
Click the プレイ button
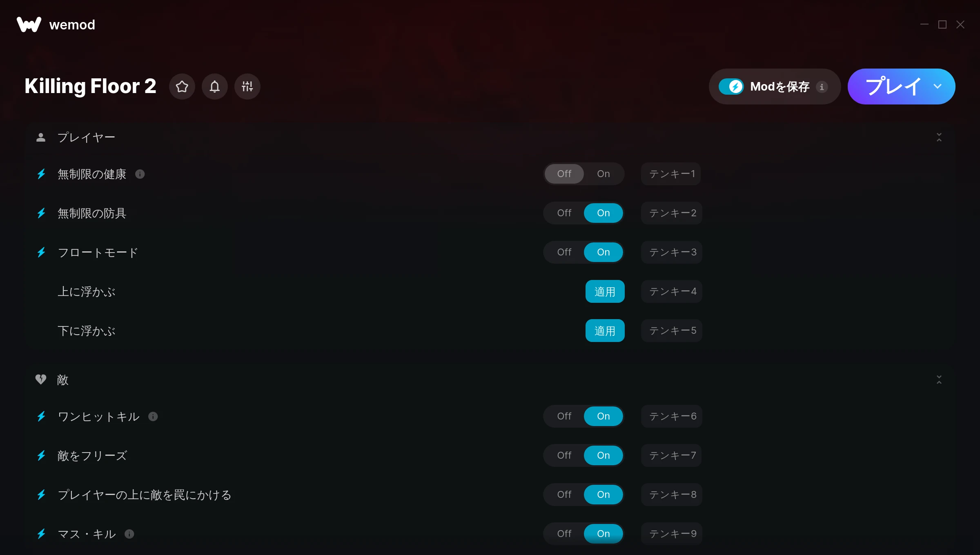pyautogui.click(x=893, y=87)
